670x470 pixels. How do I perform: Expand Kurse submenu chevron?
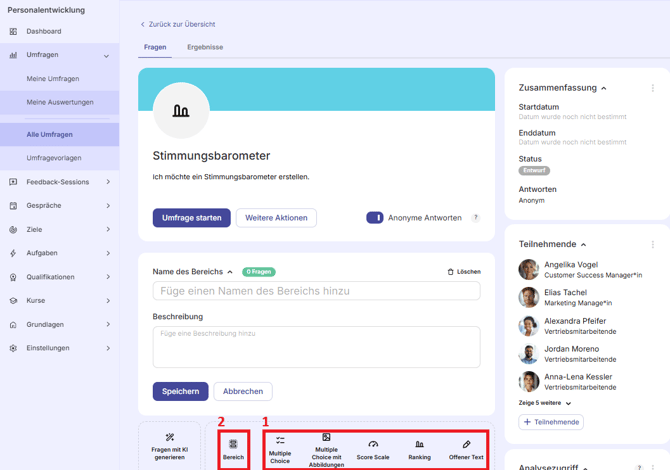tap(108, 301)
